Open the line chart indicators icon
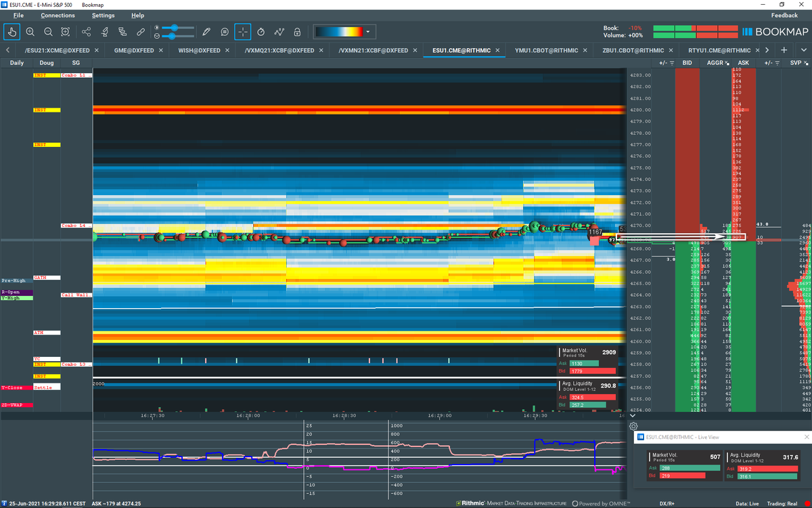This screenshot has height=508, width=812. tap(279, 32)
